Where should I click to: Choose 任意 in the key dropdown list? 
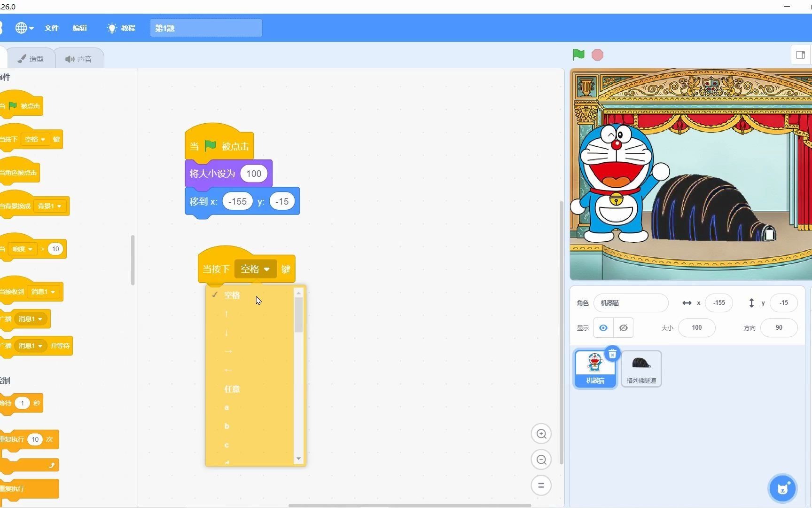[x=250, y=389]
